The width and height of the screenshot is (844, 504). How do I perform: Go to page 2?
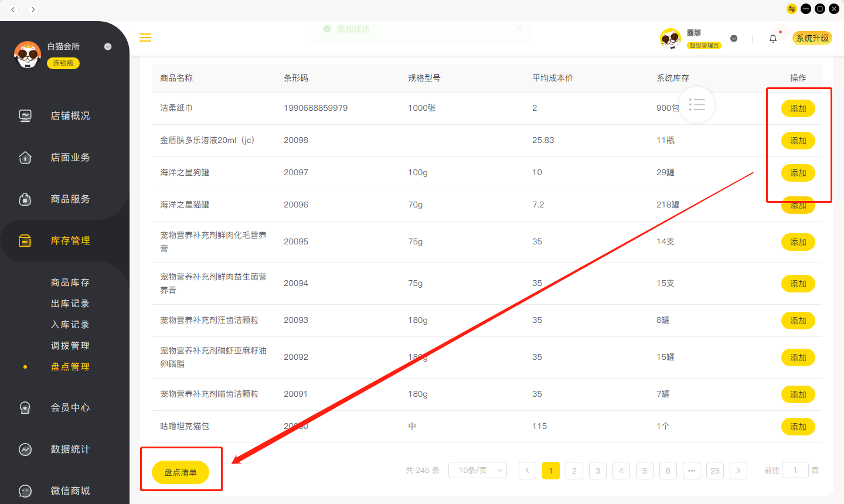(574, 471)
